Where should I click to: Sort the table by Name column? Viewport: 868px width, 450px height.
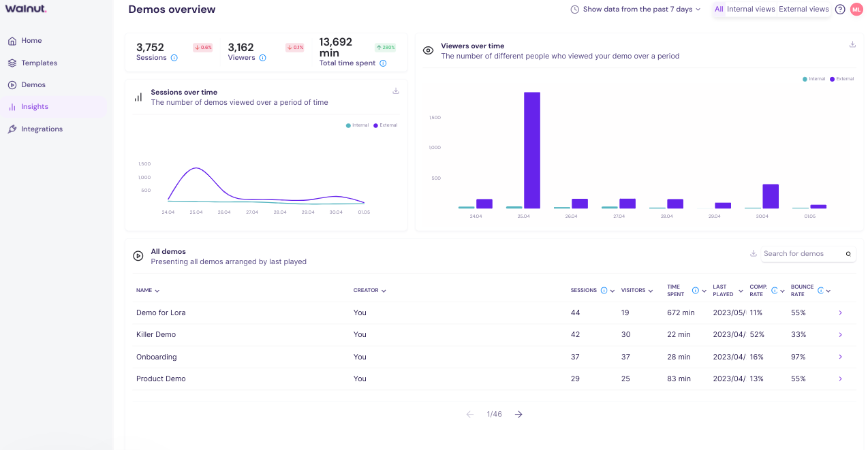tap(148, 291)
